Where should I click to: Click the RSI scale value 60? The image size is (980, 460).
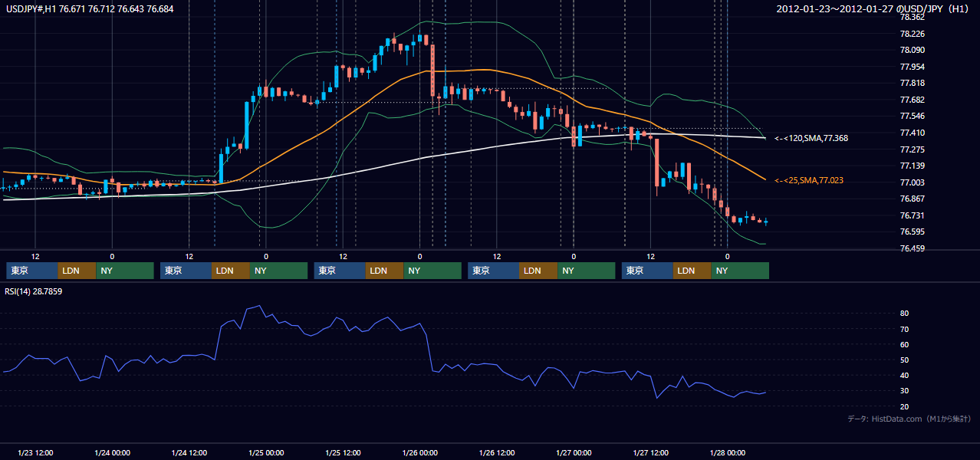coord(905,344)
